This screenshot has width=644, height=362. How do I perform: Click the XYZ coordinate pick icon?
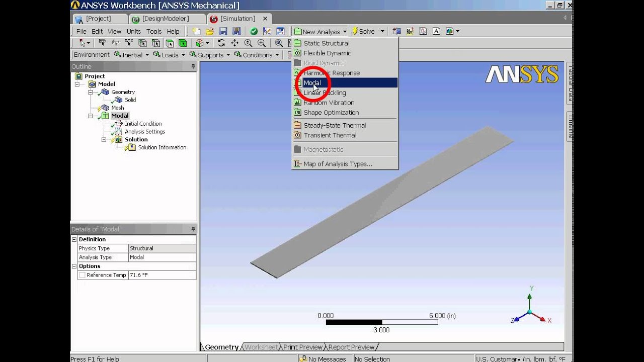coord(129,43)
